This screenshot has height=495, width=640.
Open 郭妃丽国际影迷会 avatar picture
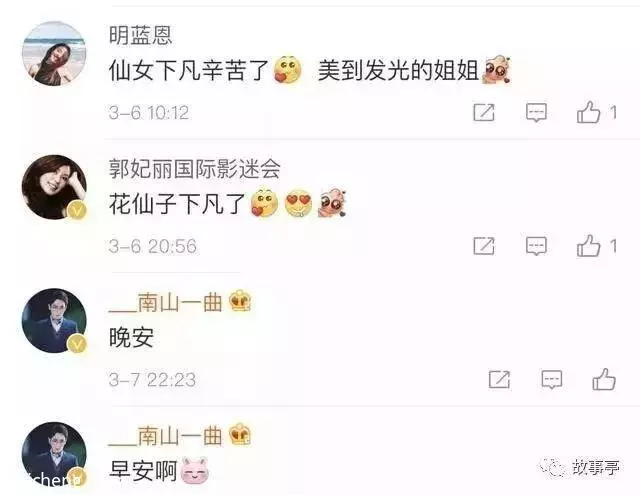(54, 187)
